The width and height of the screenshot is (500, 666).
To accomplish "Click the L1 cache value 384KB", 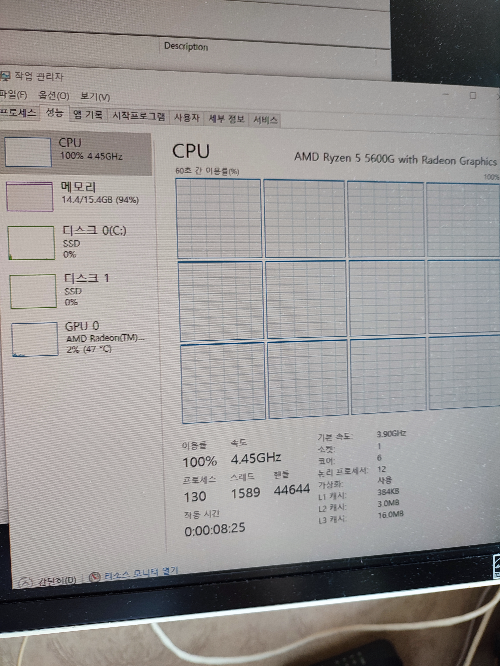I will (x=388, y=492).
